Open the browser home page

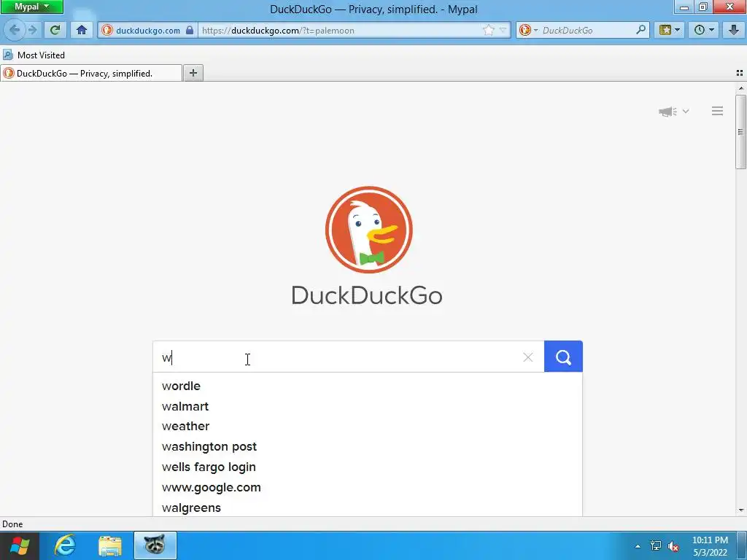[82, 30]
